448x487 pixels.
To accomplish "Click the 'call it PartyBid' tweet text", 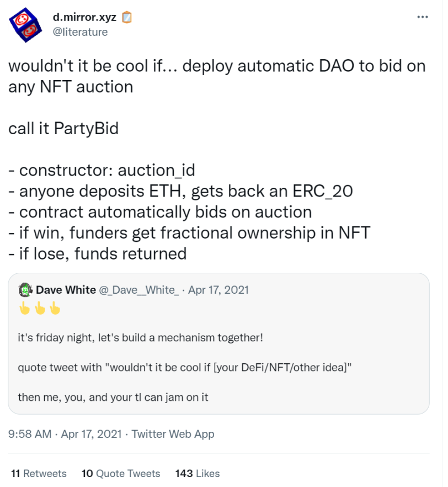I will [63, 128].
